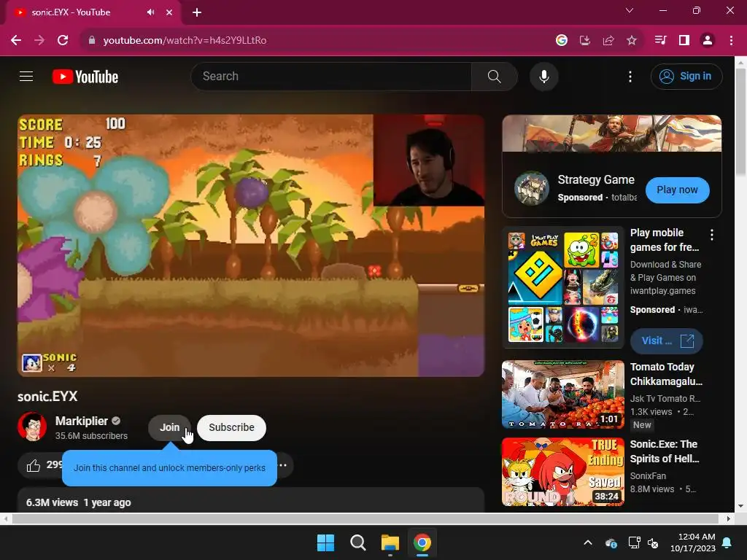747x560 pixels.
Task: Open the notifications bell in tray
Action: (x=727, y=542)
